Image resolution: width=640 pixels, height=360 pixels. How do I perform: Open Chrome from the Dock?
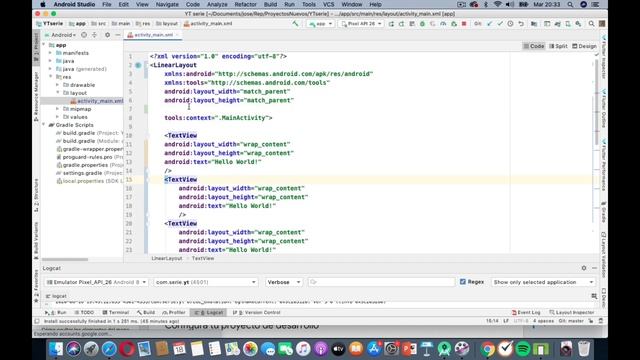(x=487, y=349)
